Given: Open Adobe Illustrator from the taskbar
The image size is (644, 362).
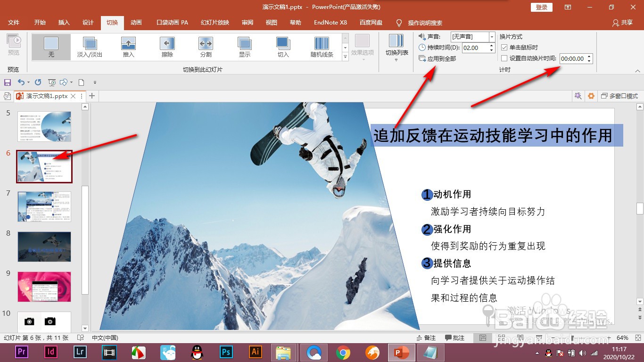Looking at the screenshot, I should coord(256,352).
